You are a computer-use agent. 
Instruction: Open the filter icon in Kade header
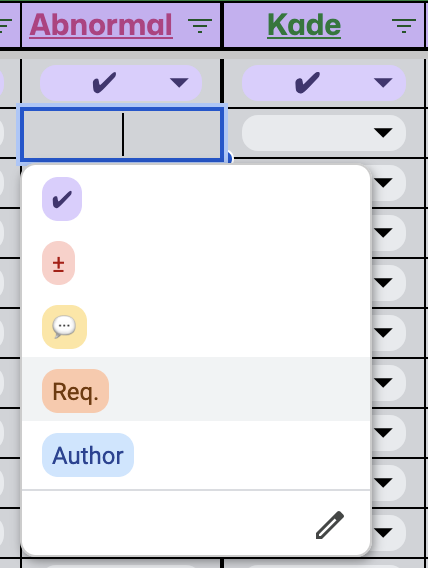pos(404,26)
